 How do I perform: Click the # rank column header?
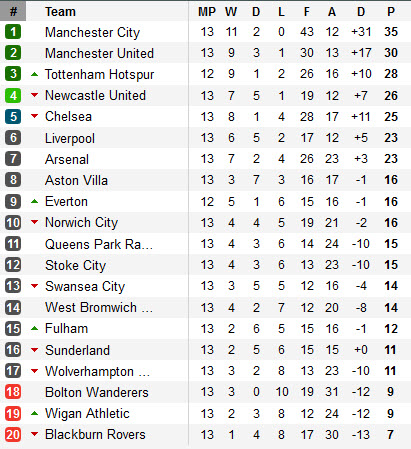(13, 11)
